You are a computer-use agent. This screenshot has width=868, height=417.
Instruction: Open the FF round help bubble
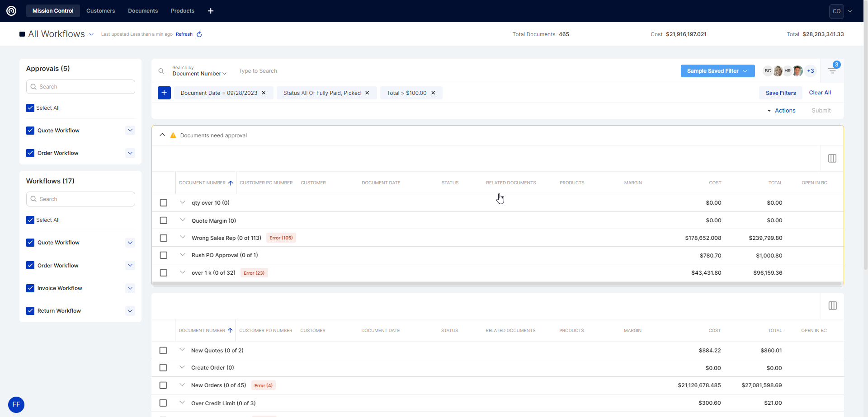click(16, 404)
